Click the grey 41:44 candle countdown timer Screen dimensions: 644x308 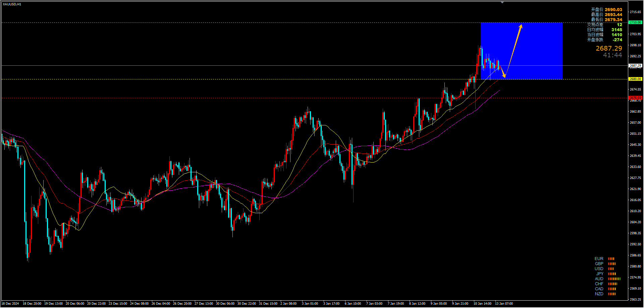pos(612,55)
